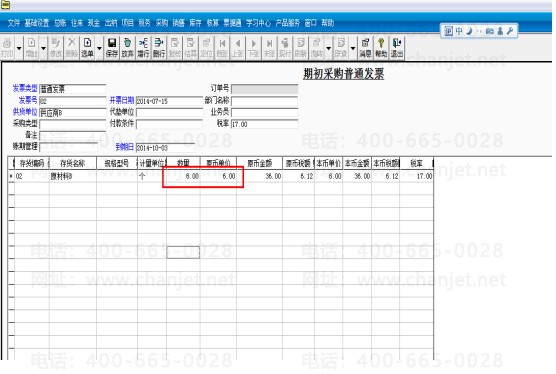Open the 学习中心 menu
Viewport: 556px width, 374px height.
258,23
